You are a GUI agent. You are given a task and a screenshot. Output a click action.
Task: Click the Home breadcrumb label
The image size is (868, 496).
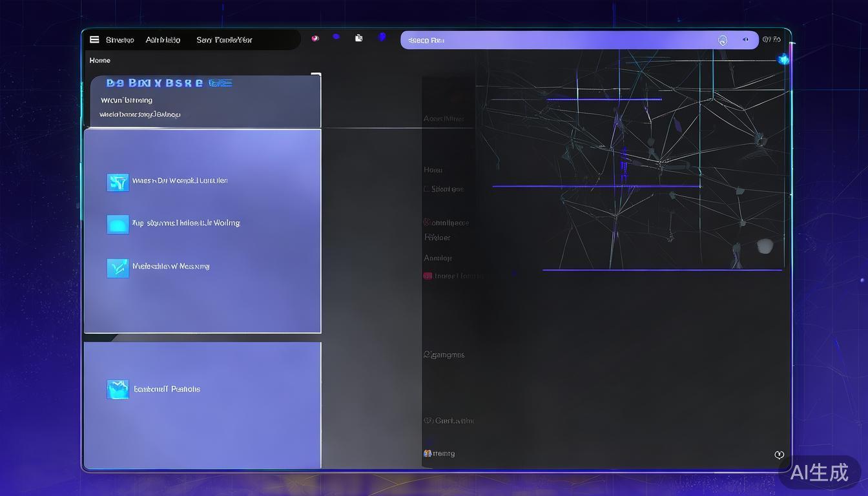coord(100,60)
